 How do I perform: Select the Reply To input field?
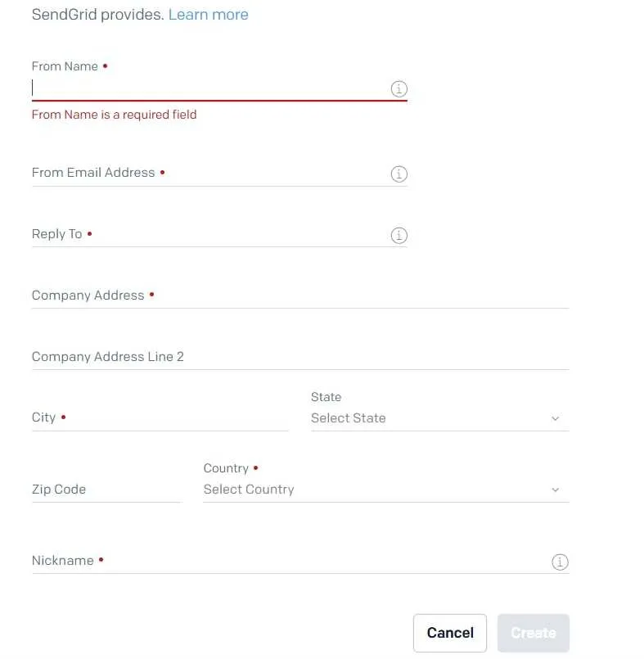pyautogui.click(x=210, y=234)
